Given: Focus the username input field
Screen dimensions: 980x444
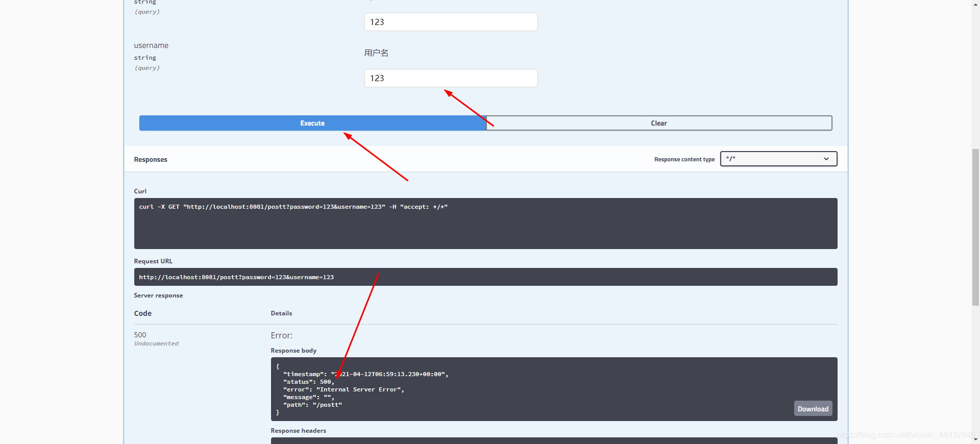Looking at the screenshot, I should [451, 78].
